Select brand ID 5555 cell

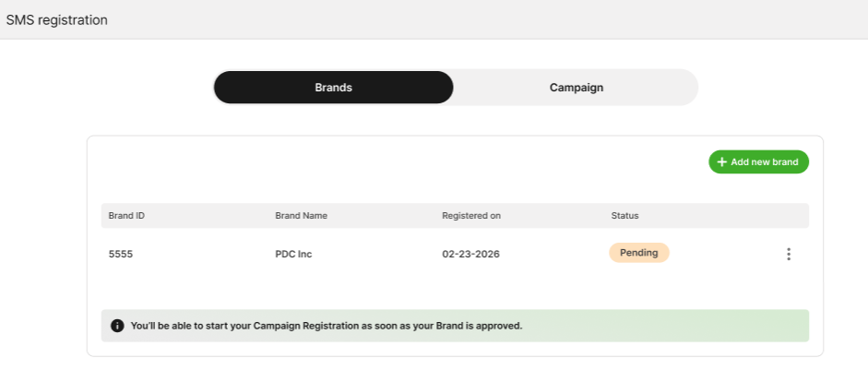(x=121, y=254)
